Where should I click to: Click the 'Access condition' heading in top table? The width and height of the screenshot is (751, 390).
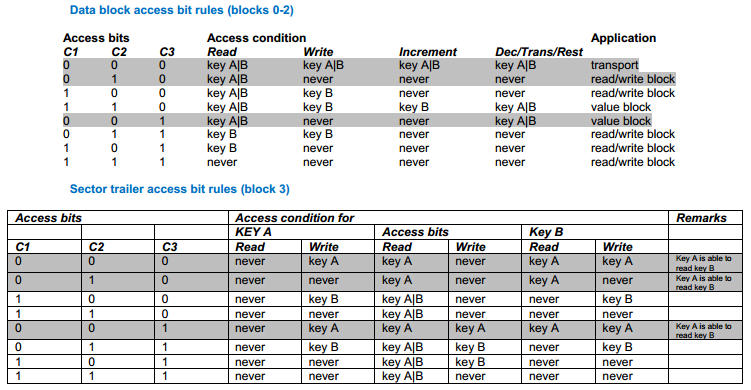coord(256,38)
